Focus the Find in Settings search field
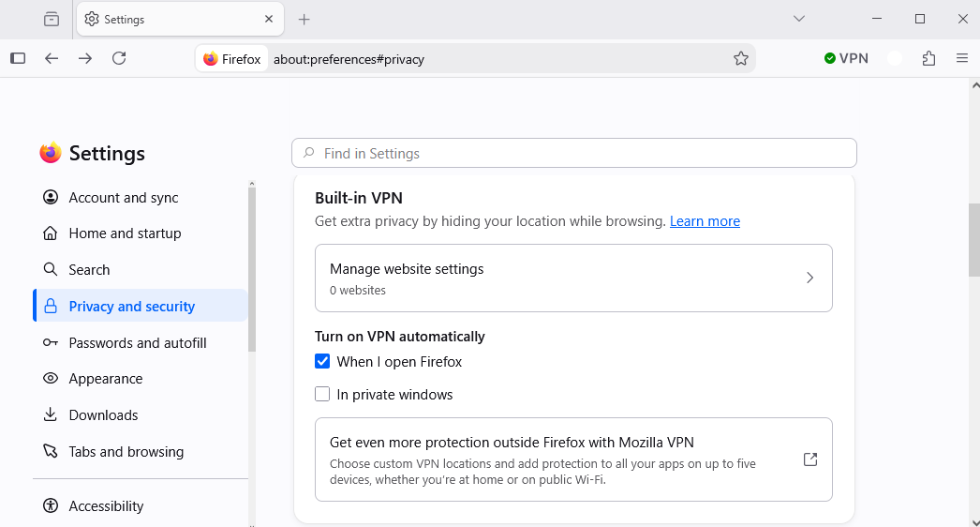The image size is (980, 527). point(573,153)
